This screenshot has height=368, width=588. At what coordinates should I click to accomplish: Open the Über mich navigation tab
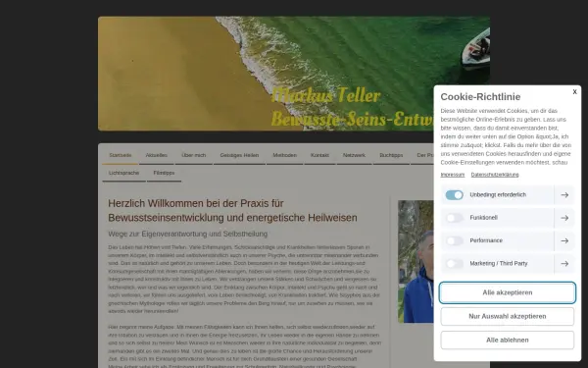tap(193, 155)
